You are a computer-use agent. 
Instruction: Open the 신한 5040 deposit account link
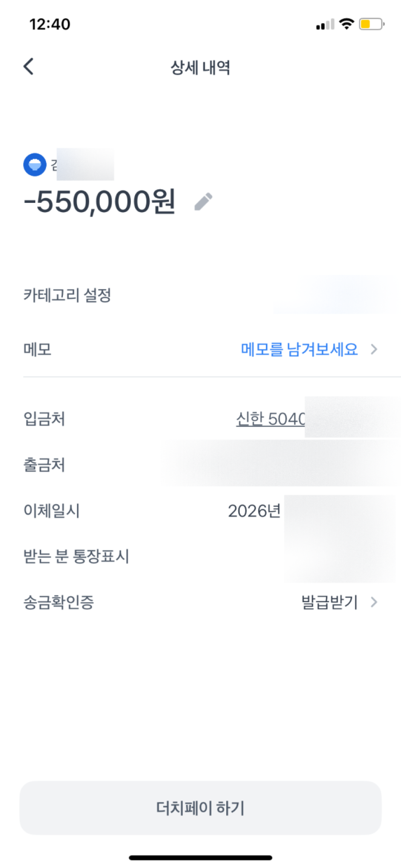tap(270, 419)
